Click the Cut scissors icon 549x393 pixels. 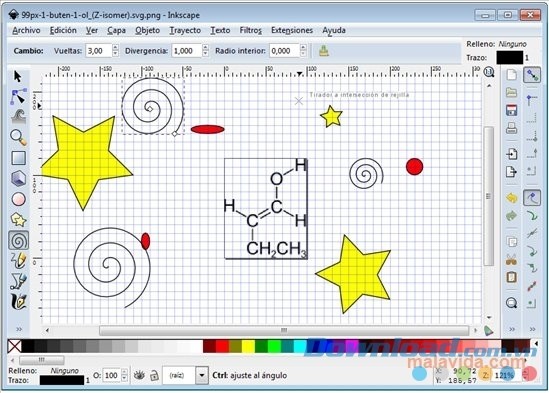[512, 260]
